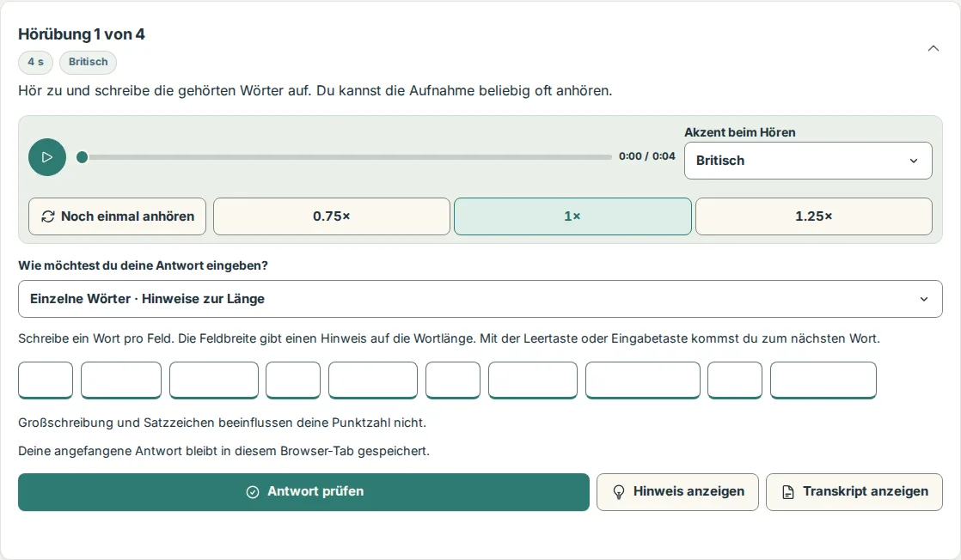Focus the second word input field
This screenshot has height=560, width=961.
click(x=121, y=380)
